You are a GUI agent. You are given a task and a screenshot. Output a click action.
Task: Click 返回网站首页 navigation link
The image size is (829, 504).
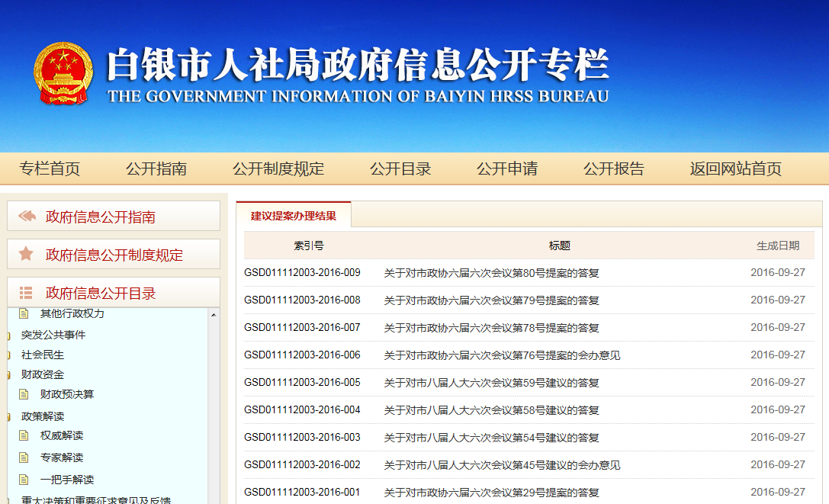tap(735, 169)
